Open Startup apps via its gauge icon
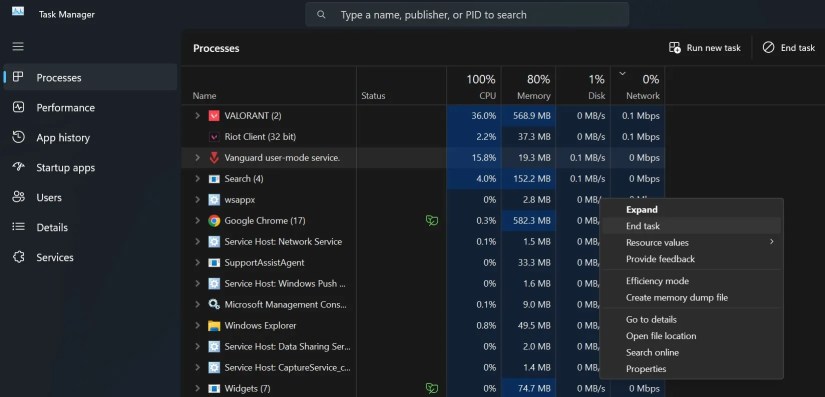The image size is (825, 397). pyautogui.click(x=18, y=167)
